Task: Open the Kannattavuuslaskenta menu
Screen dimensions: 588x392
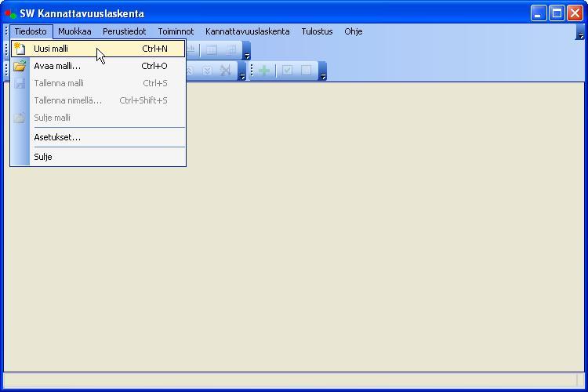Action: 248,31
